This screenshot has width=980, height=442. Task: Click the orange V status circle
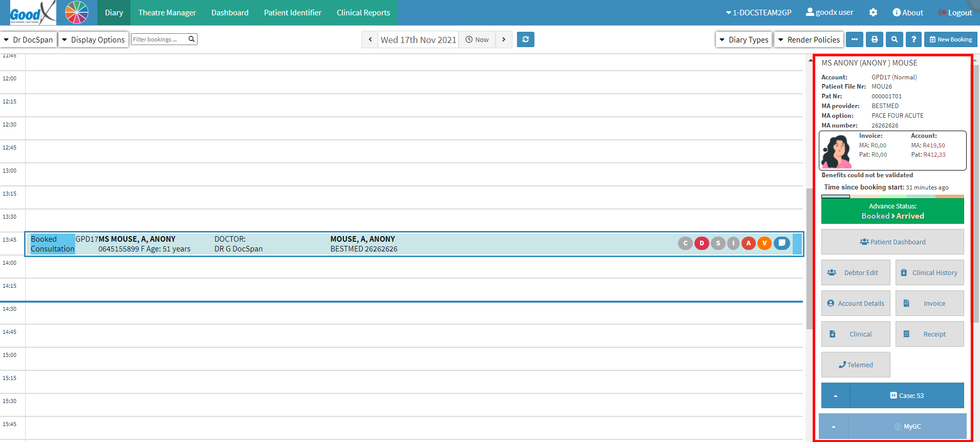(x=765, y=243)
